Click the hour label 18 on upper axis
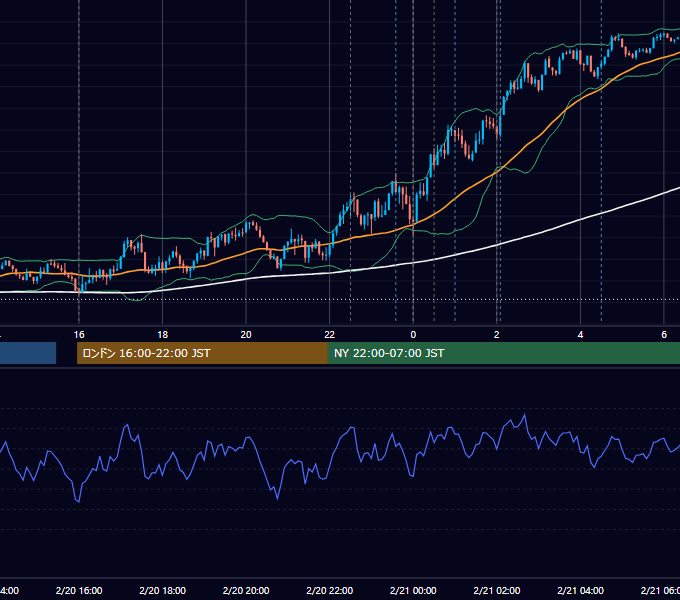Viewport: 680px width, 600px height. pyautogui.click(x=163, y=335)
